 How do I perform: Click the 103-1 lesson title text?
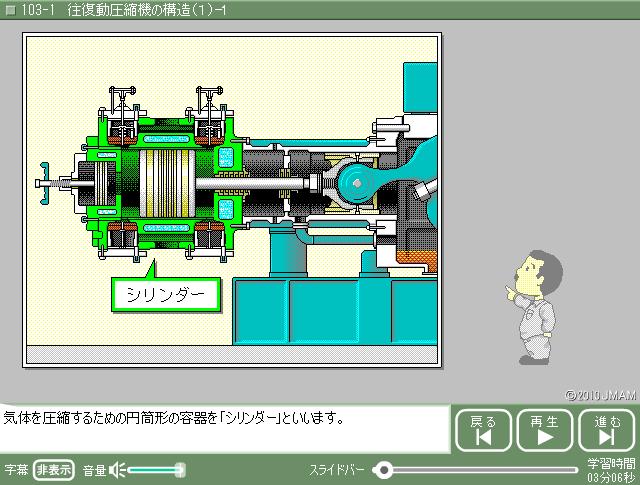coord(124,10)
